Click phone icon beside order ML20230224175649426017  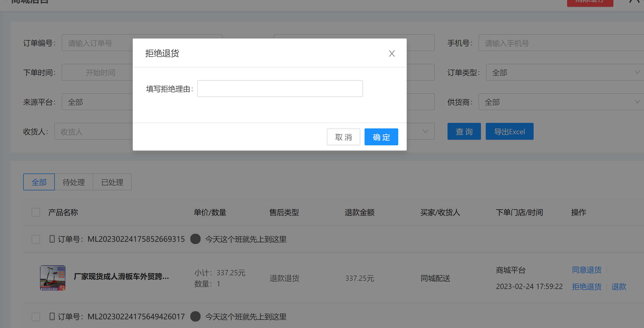(52, 316)
